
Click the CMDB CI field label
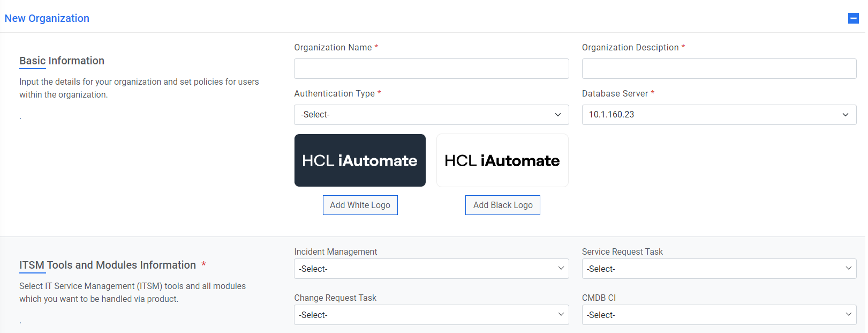click(599, 298)
